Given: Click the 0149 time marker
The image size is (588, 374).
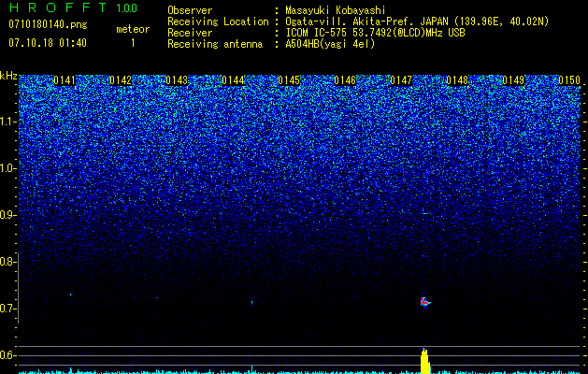Looking at the screenshot, I should [x=513, y=80].
